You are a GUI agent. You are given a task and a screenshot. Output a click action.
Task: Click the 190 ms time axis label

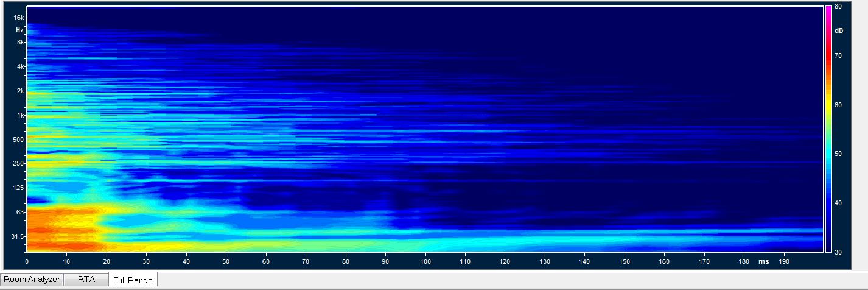[784, 262]
